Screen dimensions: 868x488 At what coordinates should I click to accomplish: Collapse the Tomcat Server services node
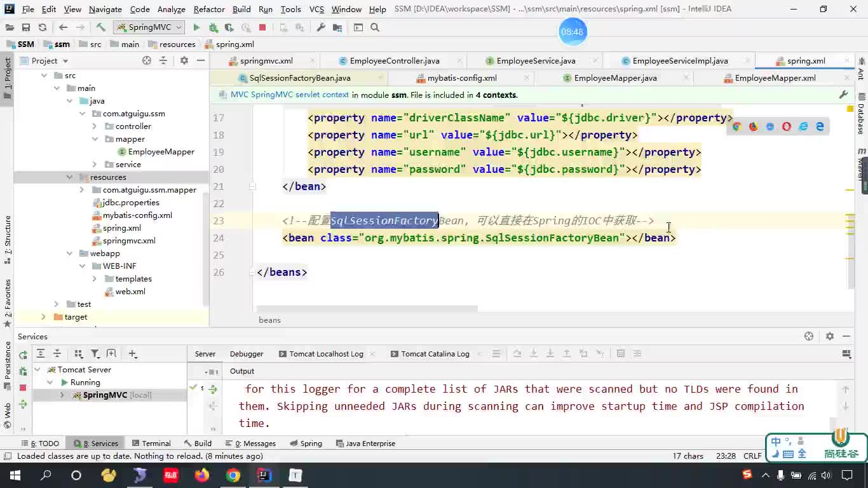click(x=37, y=370)
